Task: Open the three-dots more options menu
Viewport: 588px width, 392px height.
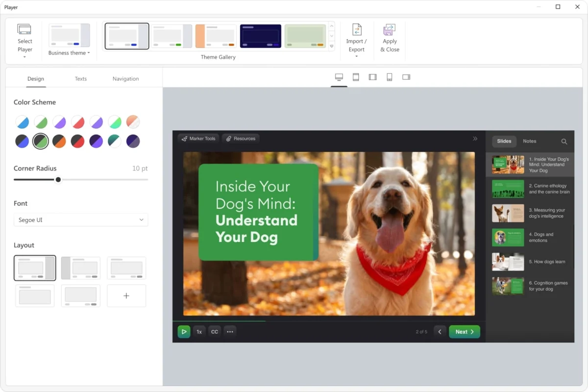Action: tap(230, 332)
